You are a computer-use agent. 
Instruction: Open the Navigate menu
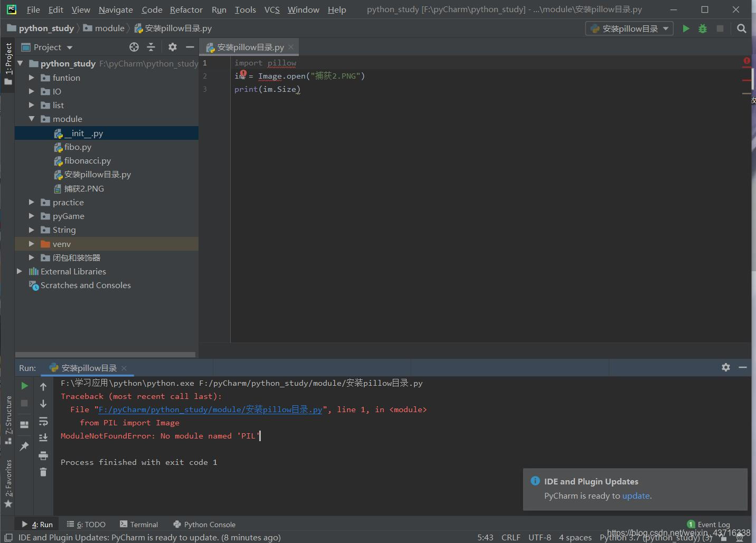coord(116,9)
